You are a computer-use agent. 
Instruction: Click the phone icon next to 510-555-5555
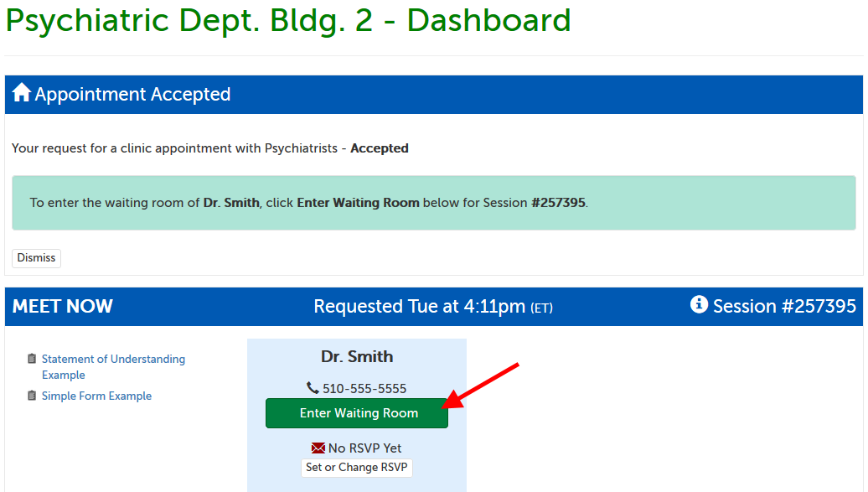pos(313,388)
